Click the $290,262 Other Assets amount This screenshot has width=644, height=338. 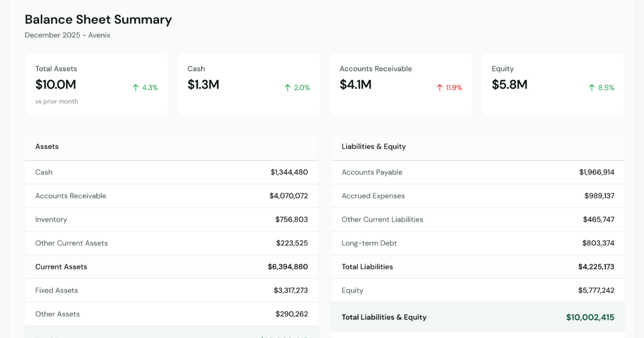(x=292, y=314)
